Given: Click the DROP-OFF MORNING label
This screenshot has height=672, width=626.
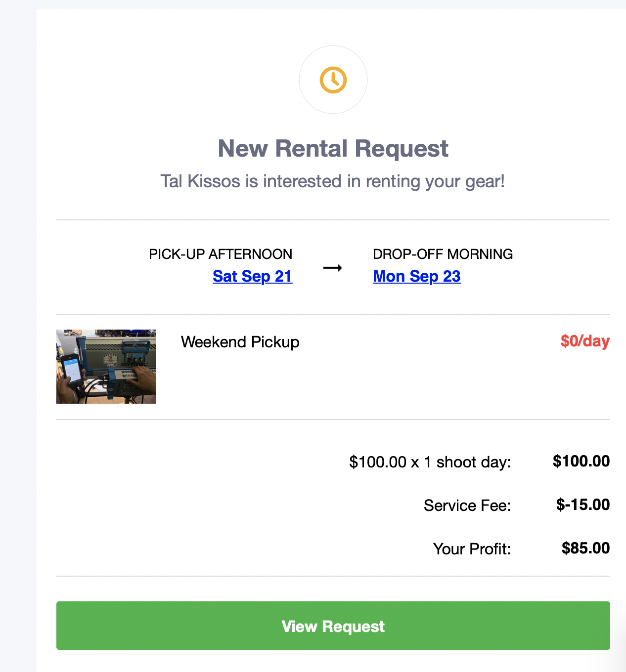Looking at the screenshot, I should point(443,254).
